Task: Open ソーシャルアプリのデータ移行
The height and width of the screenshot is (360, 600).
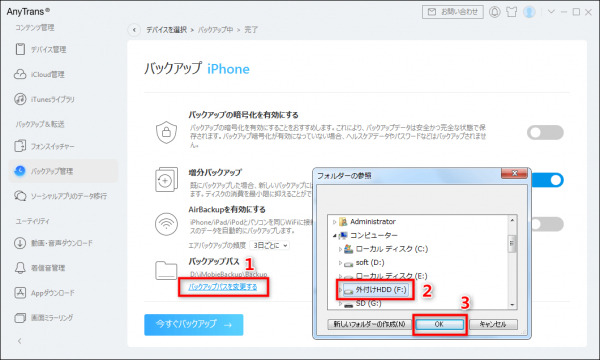Action: [60, 196]
